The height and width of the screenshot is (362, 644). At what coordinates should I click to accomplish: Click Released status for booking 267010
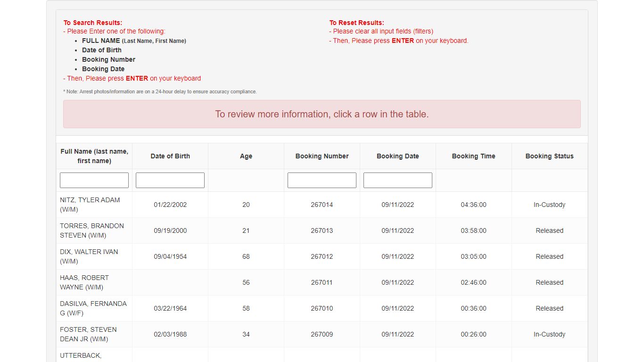tap(550, 308)
